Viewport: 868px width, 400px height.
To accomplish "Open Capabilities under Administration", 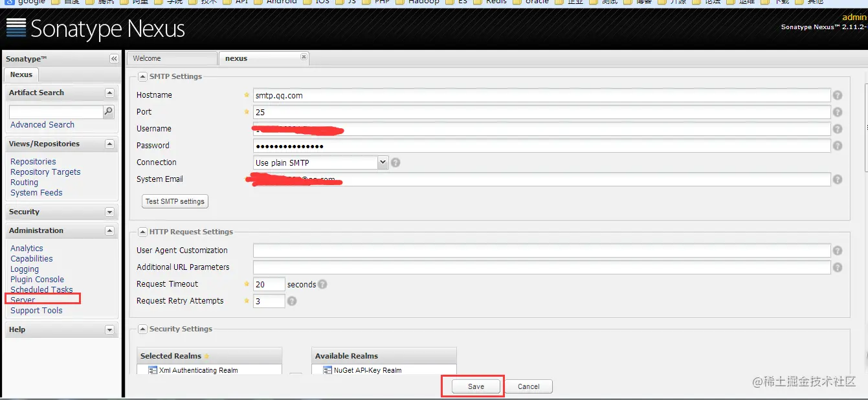I will tap(32, 259).
